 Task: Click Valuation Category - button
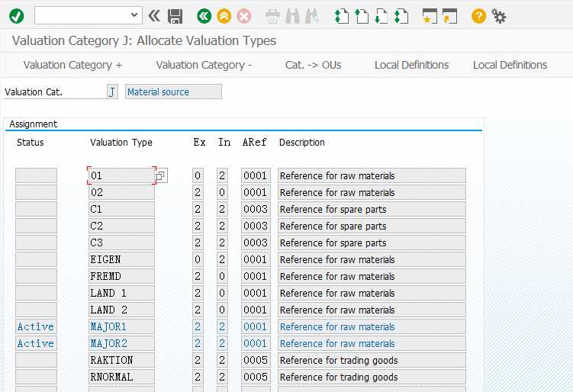click(x=204, y=65)
